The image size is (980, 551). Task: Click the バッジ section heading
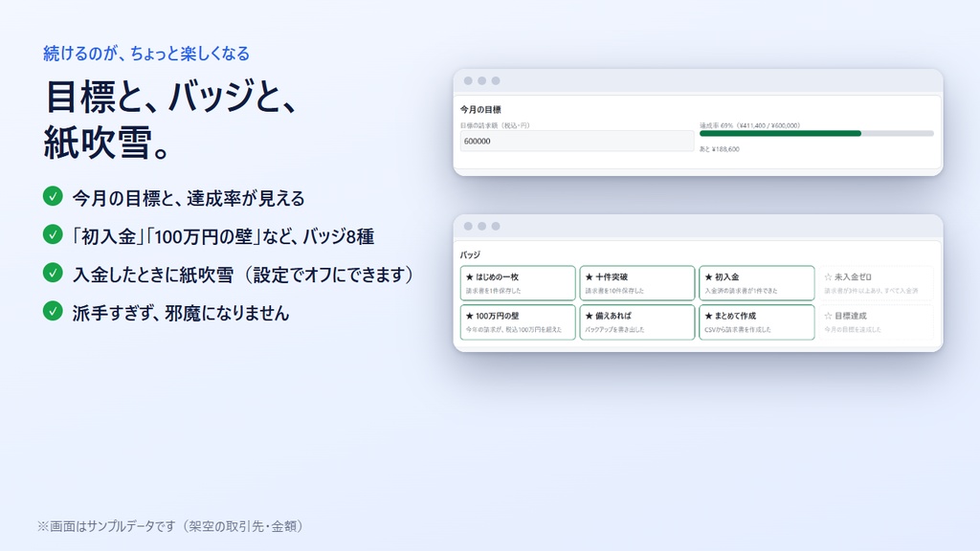[470, 254]
